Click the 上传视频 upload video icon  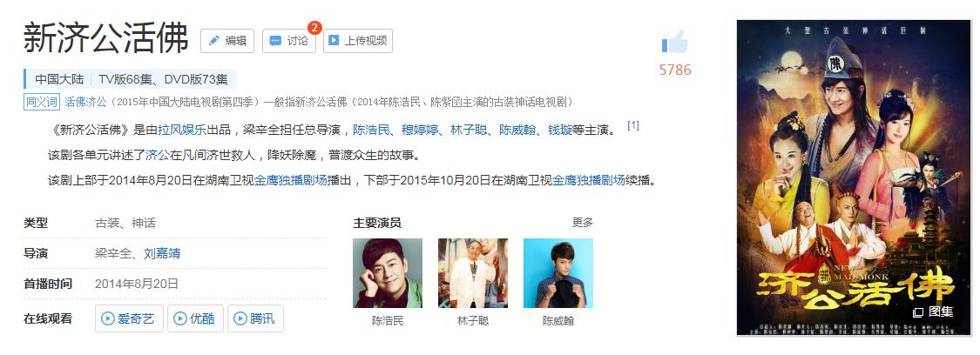point(334,41)
